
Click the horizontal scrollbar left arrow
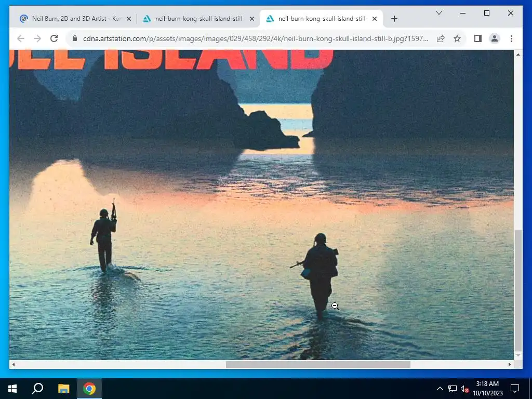(13, 364)
